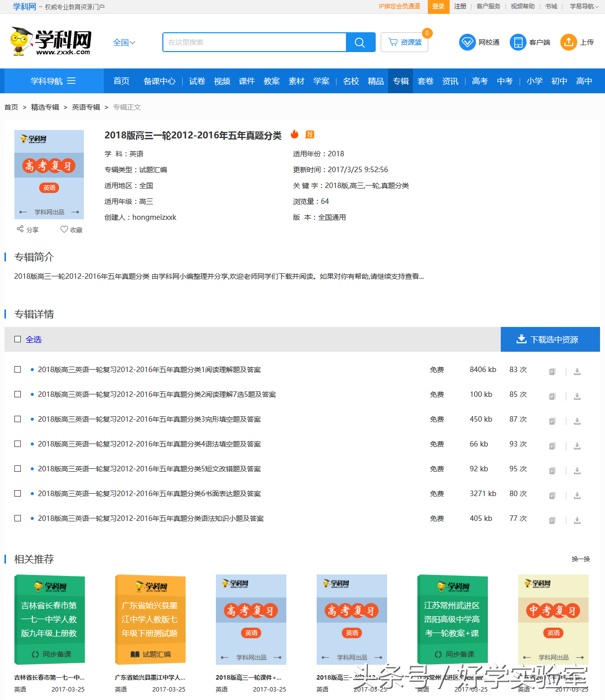Expand the 学易导航 dropdown
The height and width of the screenshot is (700, 605).
click(584, 6)
